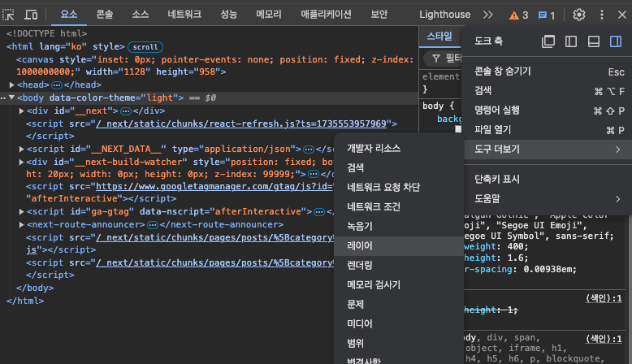632x364 pixels.
Task: Close DevTools with the X icon
Action: click(x=622, y=15)
